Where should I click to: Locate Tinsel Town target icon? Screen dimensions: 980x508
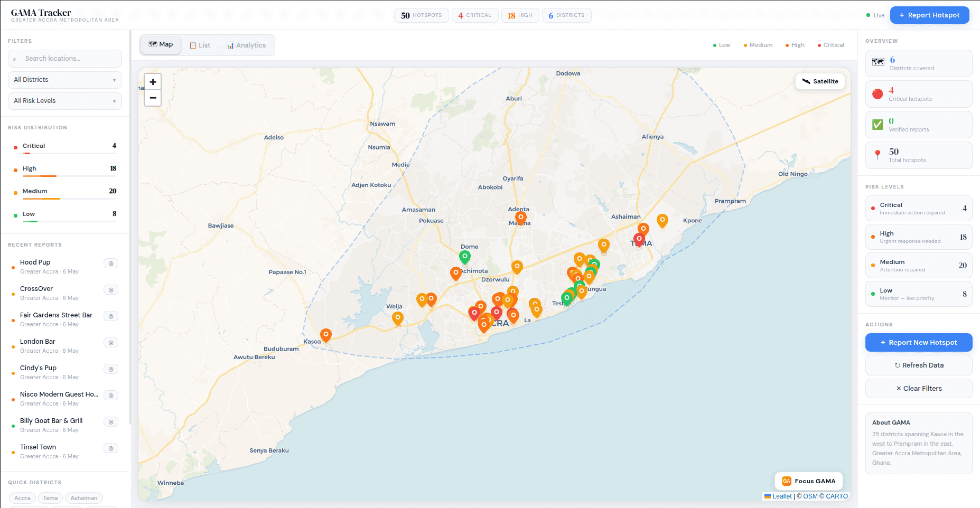[111, 448]
